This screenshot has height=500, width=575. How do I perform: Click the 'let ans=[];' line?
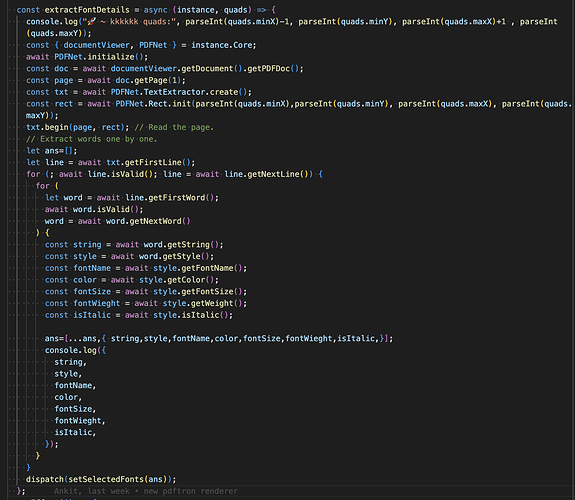[52, 151]
